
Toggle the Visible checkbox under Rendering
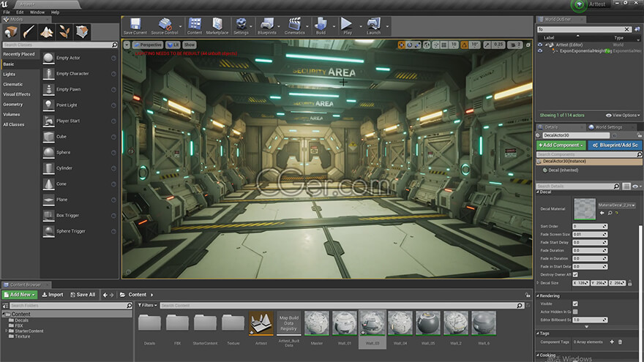click(x=575, y=303)
